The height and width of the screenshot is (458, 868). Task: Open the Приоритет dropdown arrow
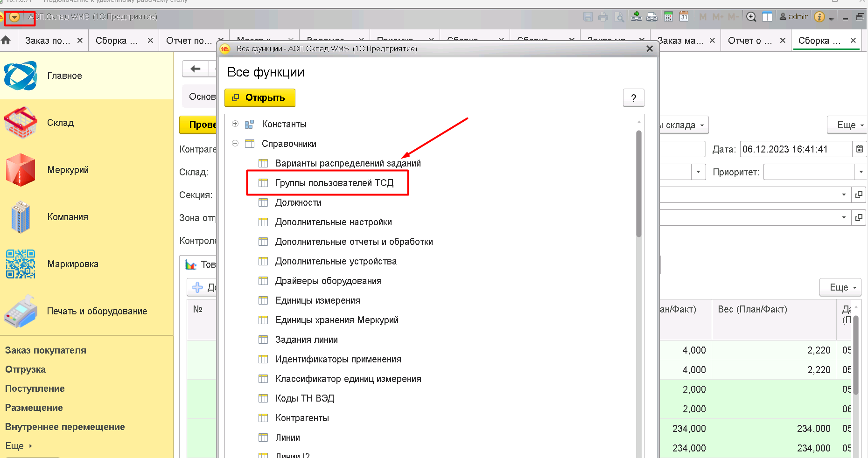click(861, 172)
